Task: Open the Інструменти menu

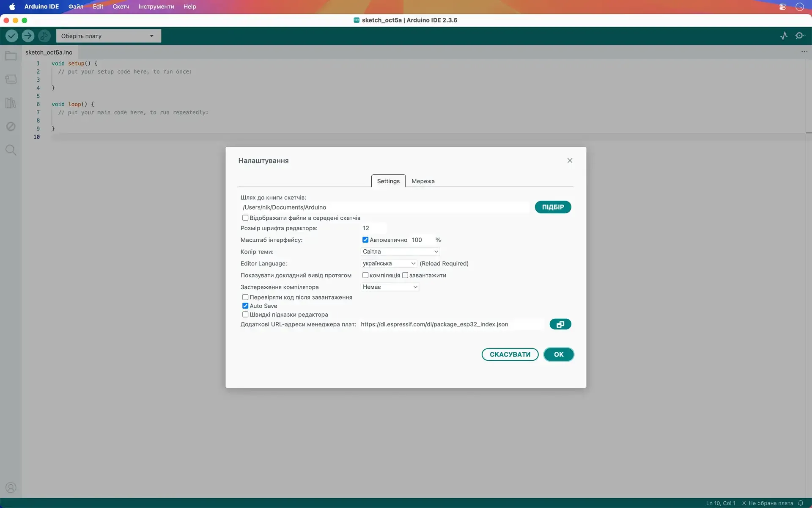Action: click(x=156, y=7)
